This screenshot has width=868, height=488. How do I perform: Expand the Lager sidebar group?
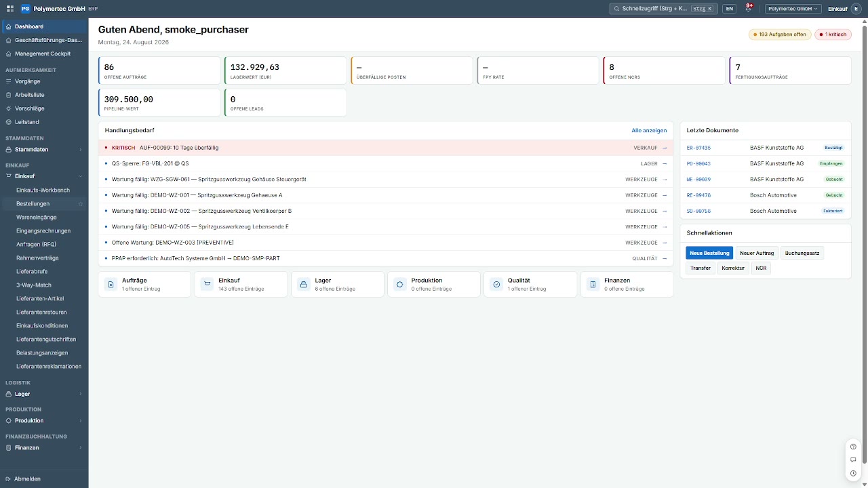pyautogui.click(x=44, y=394)
